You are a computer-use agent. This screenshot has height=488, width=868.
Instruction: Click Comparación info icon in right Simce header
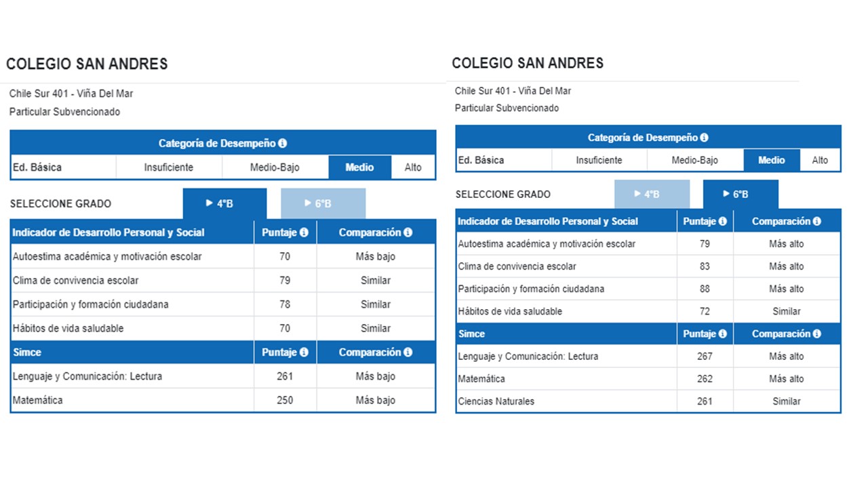click(x=816, y=334)
